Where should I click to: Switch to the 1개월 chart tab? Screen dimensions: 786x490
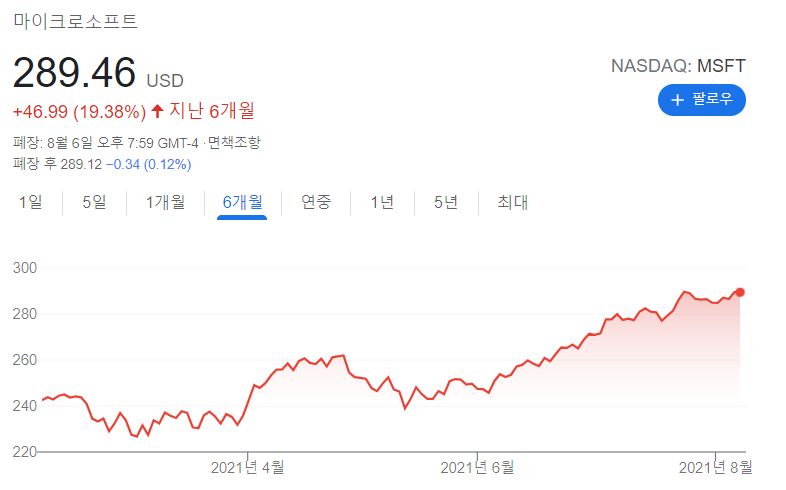tap(165, 202)
